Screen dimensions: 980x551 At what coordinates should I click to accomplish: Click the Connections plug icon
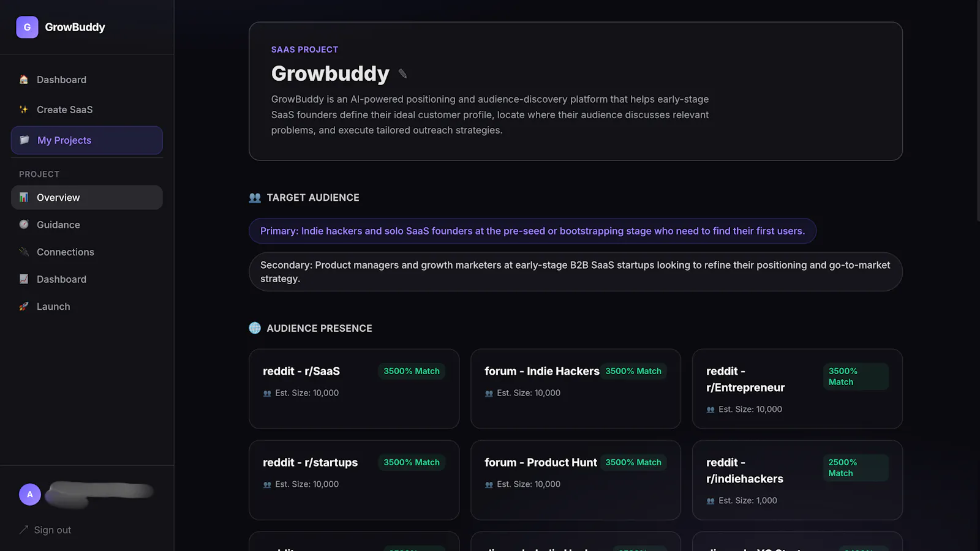(x=24, y=252)
